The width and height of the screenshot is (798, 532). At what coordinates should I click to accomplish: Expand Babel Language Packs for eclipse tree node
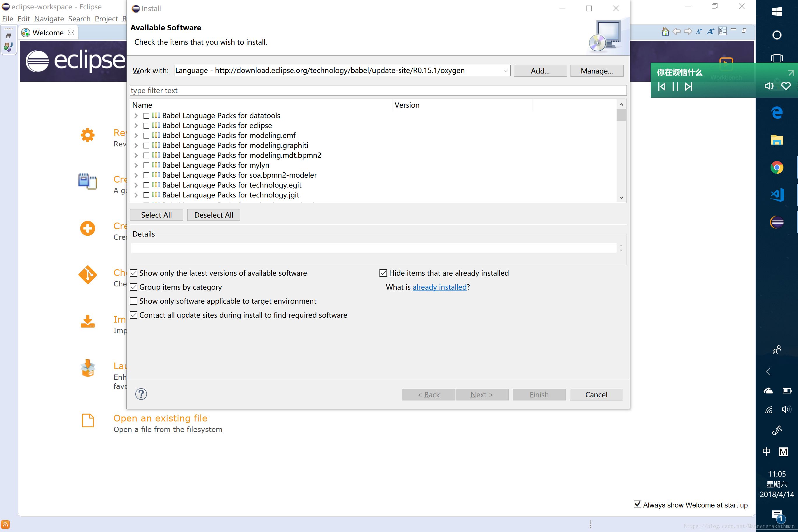click(136, 125)
